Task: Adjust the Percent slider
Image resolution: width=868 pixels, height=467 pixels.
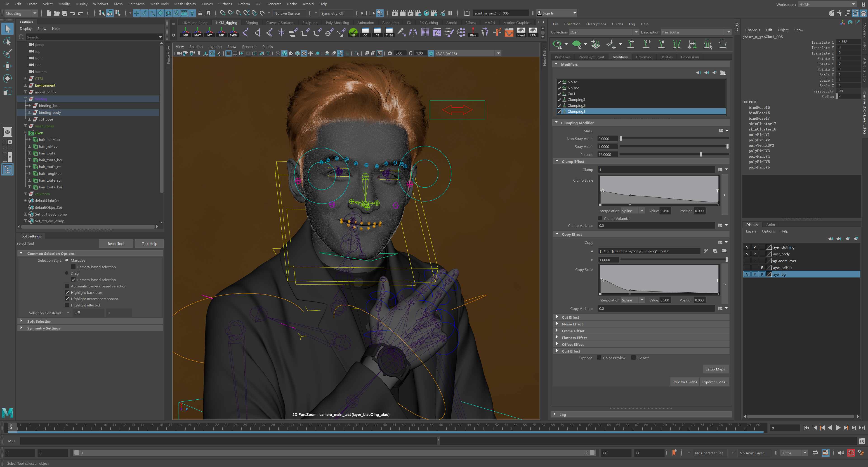Action: [701, 154]
